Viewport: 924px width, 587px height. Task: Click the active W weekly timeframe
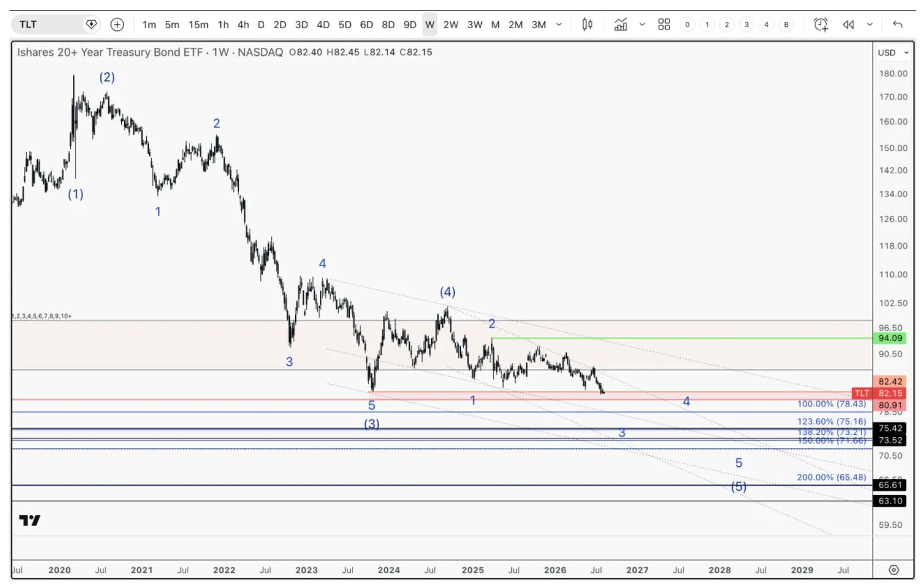[430, 24]
